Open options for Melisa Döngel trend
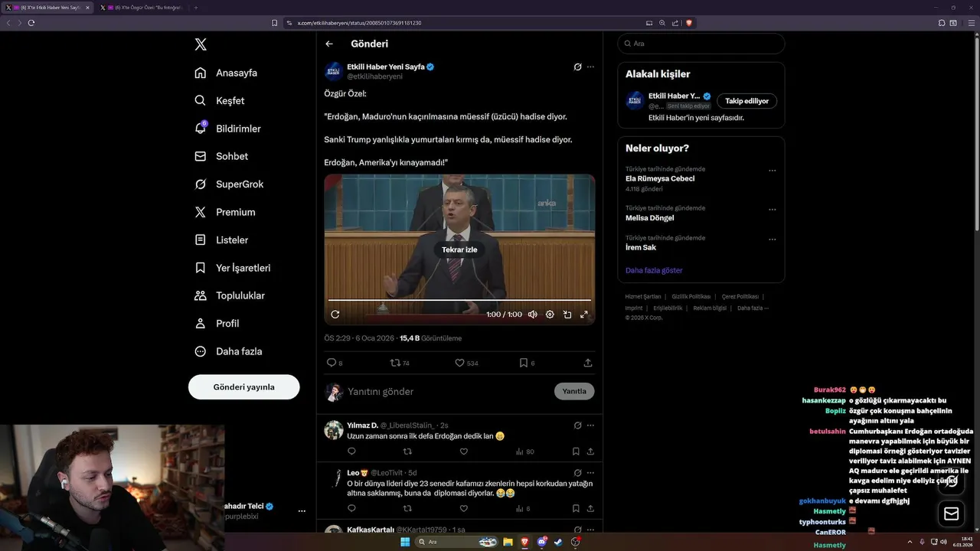The width and height of the screenshot is (980, 551). tap(772, 210)
